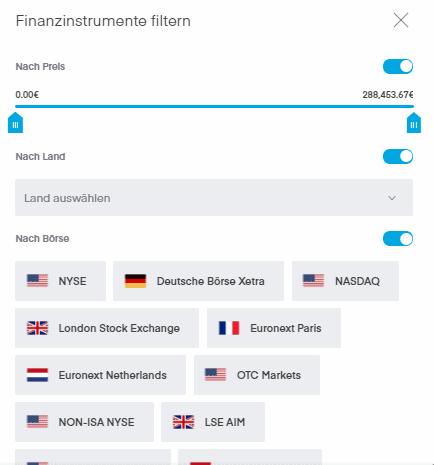This screenshot has height=465, width=434.
Task: Click the Dutch flag on Euronext Netherlands
Action: pyautogui.click(x=37, y=375)
